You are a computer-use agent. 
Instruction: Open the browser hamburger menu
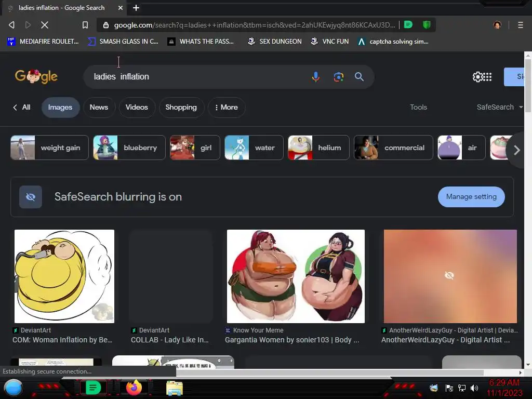520,25
